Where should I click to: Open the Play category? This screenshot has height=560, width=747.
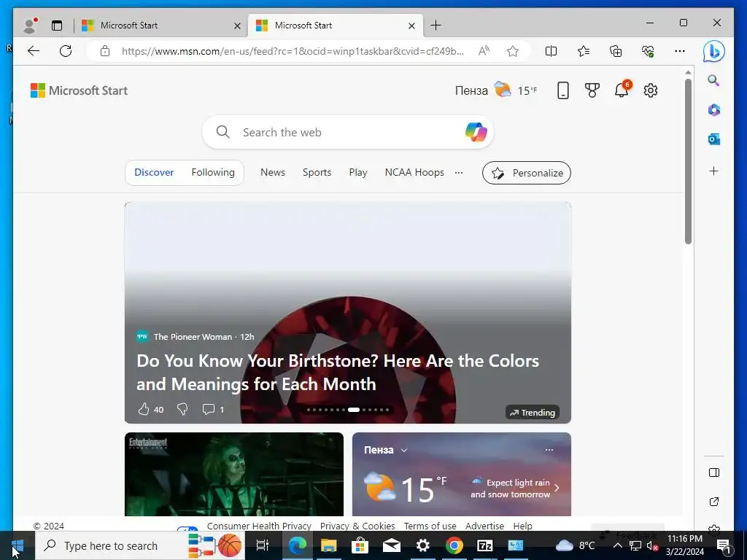pos(357,172)
